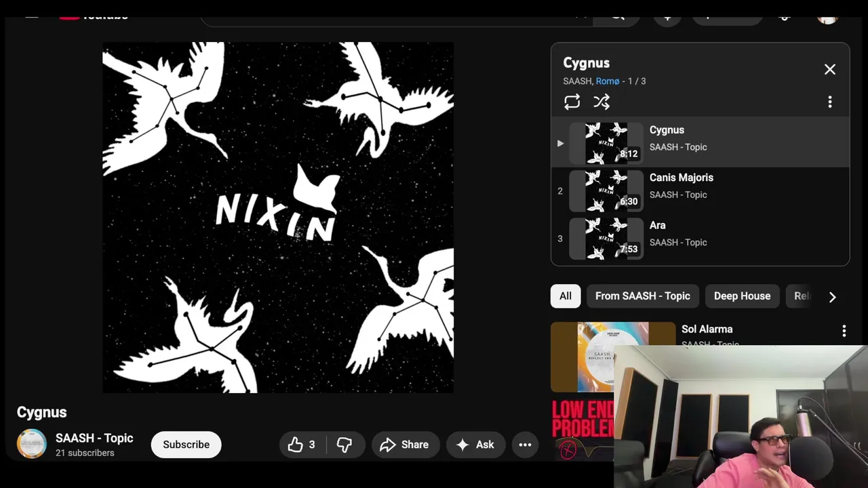Select the All filter chip

565,296
